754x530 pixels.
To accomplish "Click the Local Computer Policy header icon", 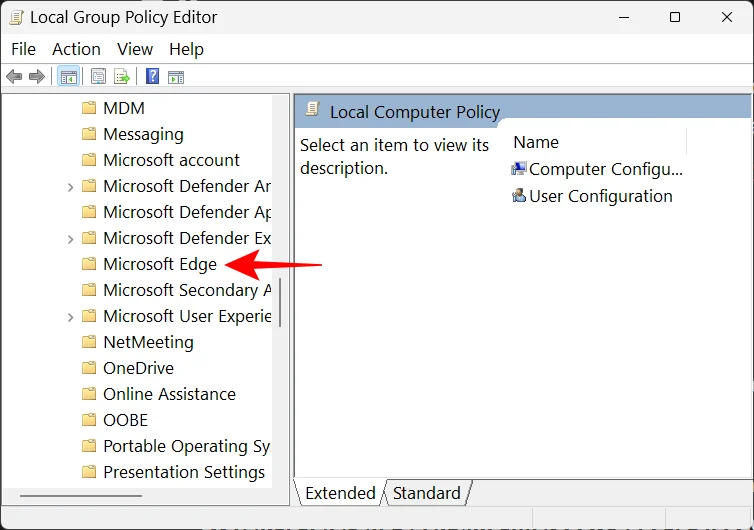I will tap(313, 110).
